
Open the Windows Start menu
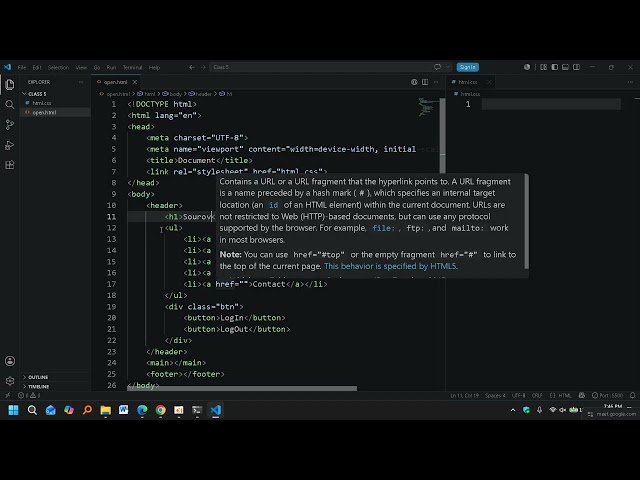point(13,410)
